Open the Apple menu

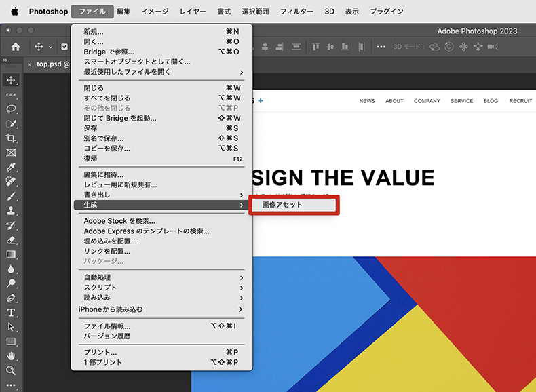[x=15, y=12]
